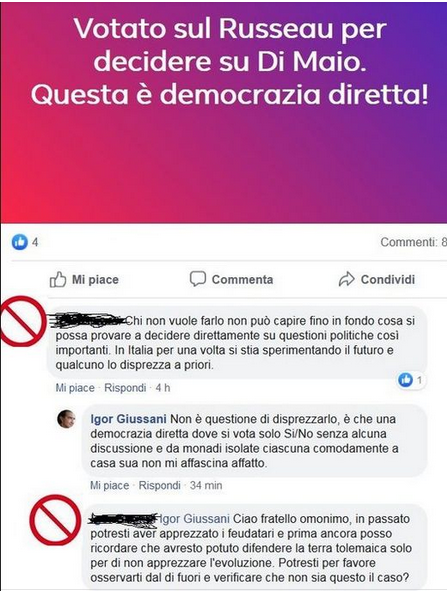Screen dimensions: 447x591
Task: Click the speech bubble Commenta icon
Action: click(197, 279)
